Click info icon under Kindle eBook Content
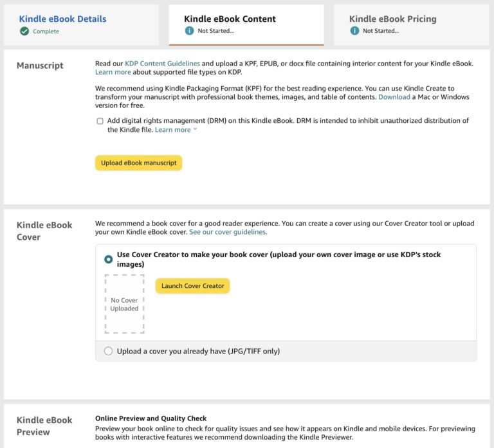 (189, 31)
